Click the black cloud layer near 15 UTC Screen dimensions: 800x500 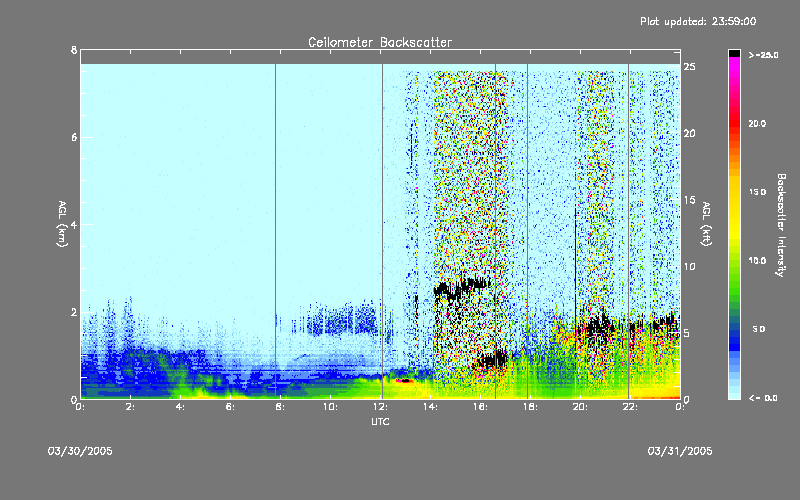tap(462, 287)
